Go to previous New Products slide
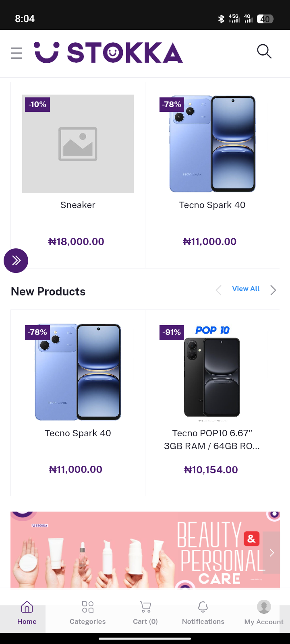 (x=219, y=290)
